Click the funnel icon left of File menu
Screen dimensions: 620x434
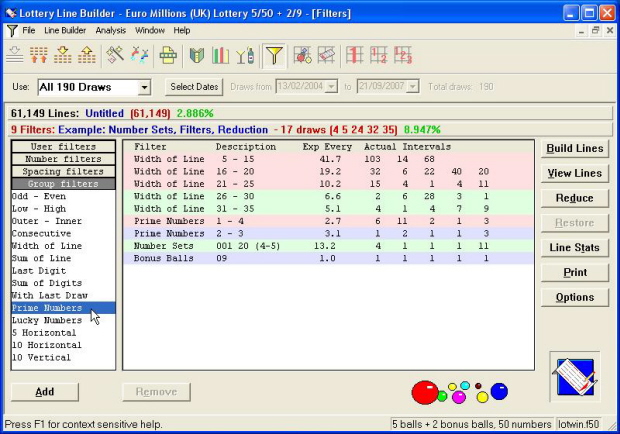click(x=12, y=30)
